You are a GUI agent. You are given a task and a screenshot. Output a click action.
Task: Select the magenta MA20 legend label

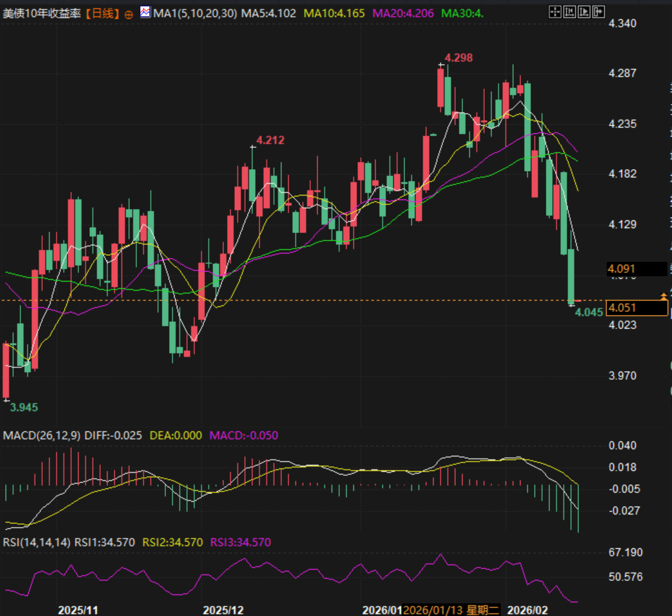403,13
